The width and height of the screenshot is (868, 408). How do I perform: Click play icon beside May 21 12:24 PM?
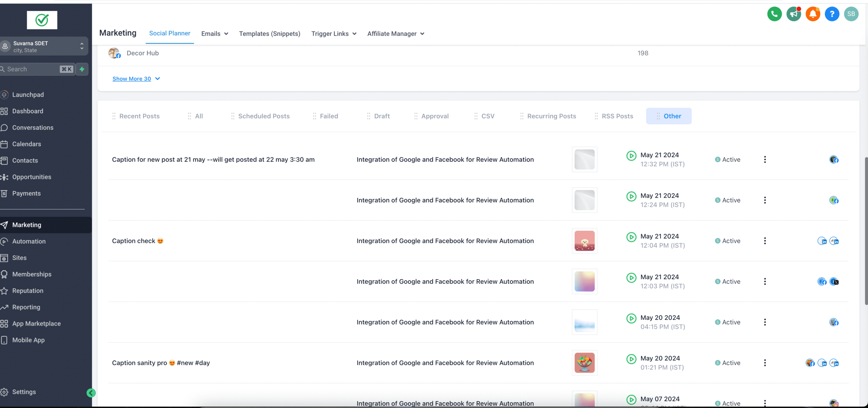coord(631,196)
